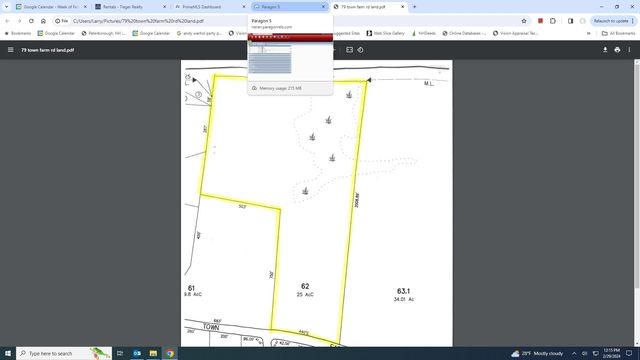Expand the tab search dropdown arrow
The height and width of the screenshot is (360, 640).
(x=6, y=7)
